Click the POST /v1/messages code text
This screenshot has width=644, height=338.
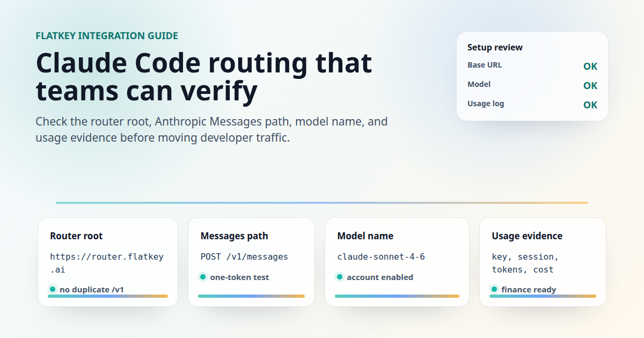pos(244,256)
